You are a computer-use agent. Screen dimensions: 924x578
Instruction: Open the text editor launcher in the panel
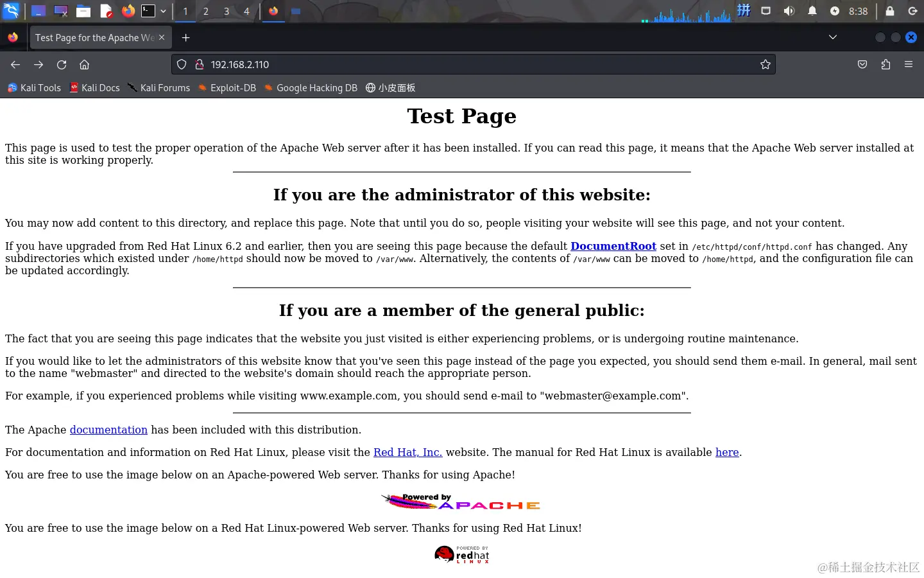click(106, 11)
